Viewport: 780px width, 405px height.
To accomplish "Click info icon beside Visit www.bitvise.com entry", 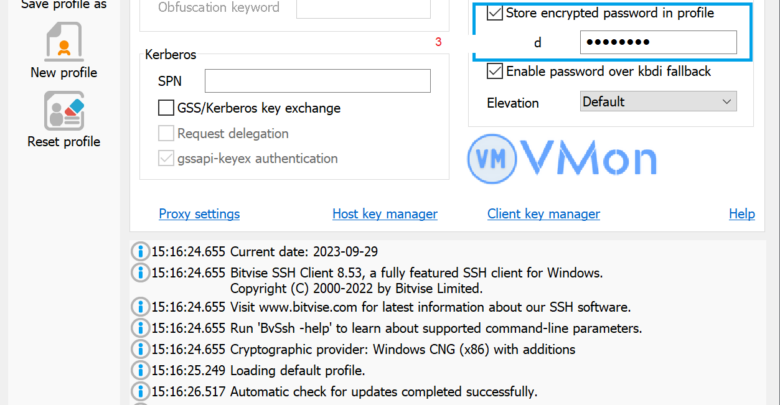I will coord(140,307).
